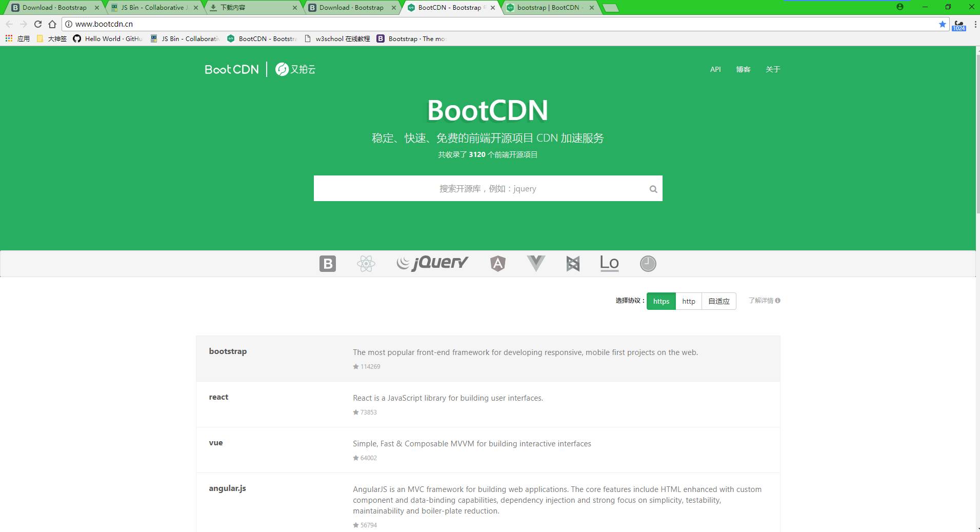Select http protocol option
Viewport: 980px width, 532px height.
pos(689,301)
